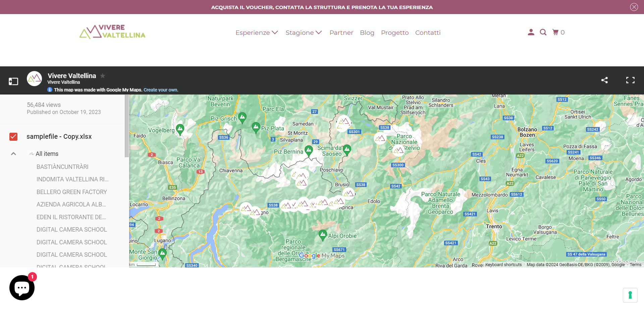The image size is (644, 309).
Task: Close the top voucher announcement banner
Action: click(x=634, y=7)
